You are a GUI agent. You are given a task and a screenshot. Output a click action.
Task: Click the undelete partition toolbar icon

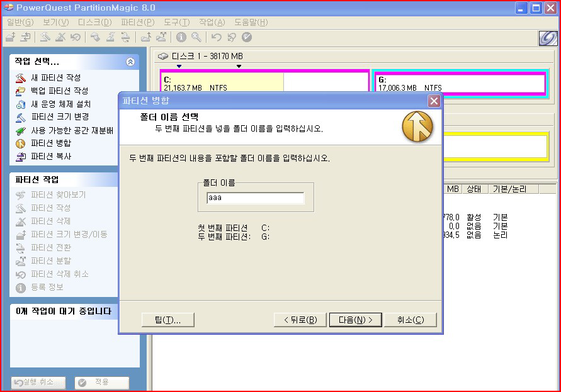point(75,37)
